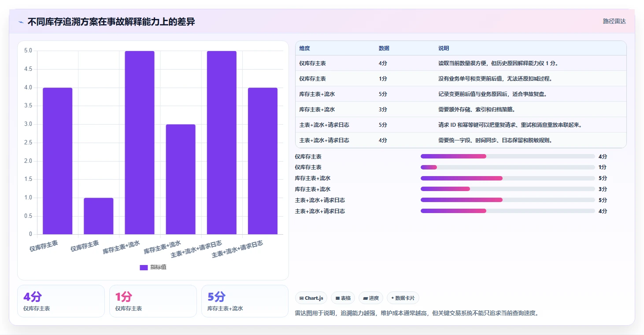The width and height of the screenshot is (644, 335).
Task: Click the 5.0 y-axis label
Action: (x=28, y=51)
